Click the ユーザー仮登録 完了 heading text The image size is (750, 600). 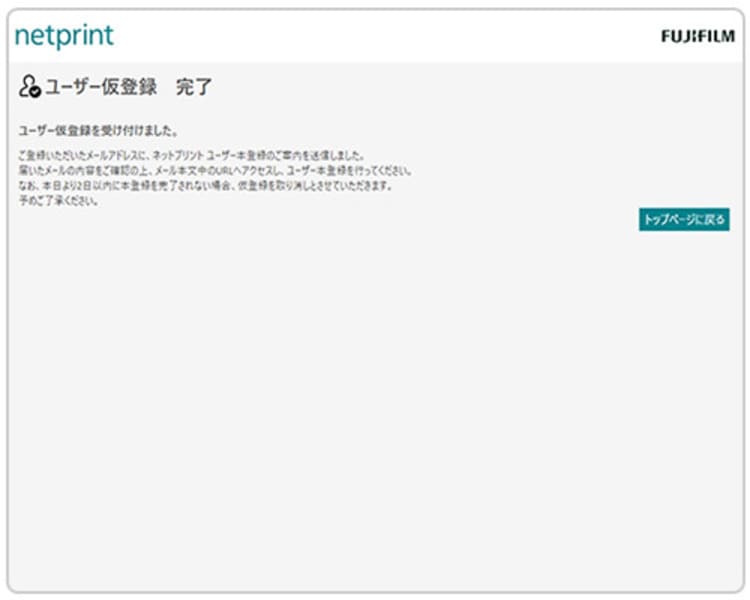point(128,87)
